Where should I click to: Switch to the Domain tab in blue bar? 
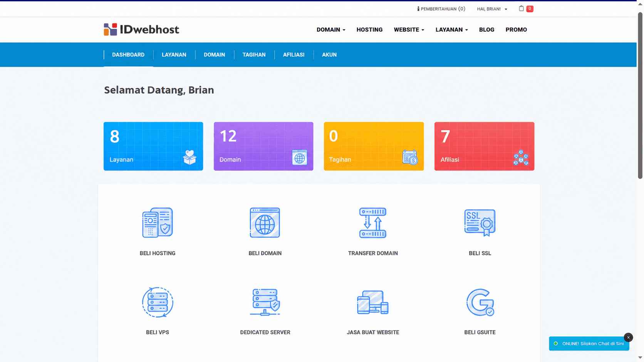coord(214,55)
